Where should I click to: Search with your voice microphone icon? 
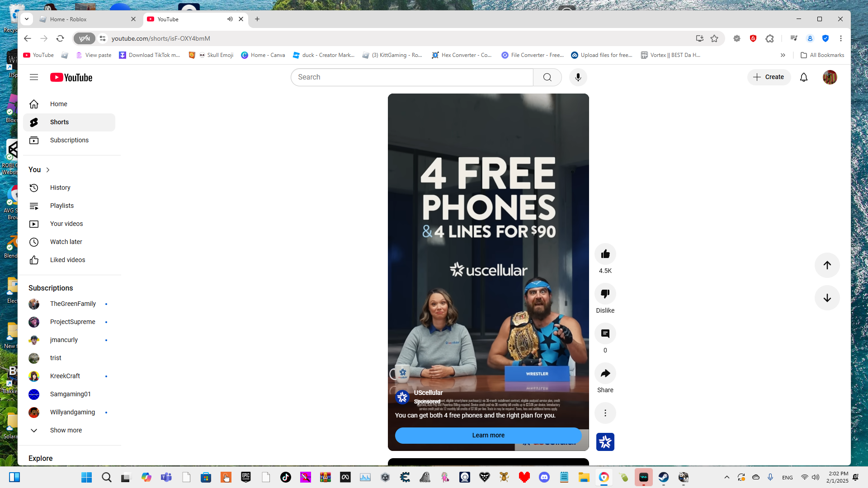(x=578, y=77)
